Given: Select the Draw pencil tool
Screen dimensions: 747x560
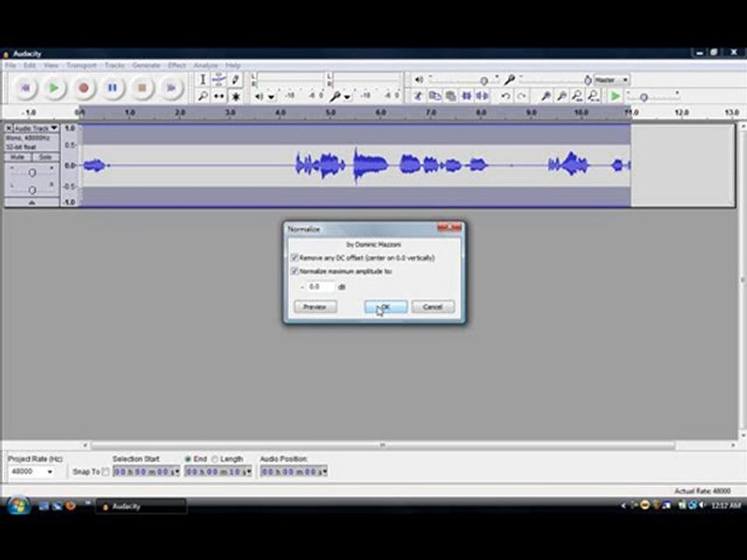Looking at the screenshot, I should [x=235, y=79].
